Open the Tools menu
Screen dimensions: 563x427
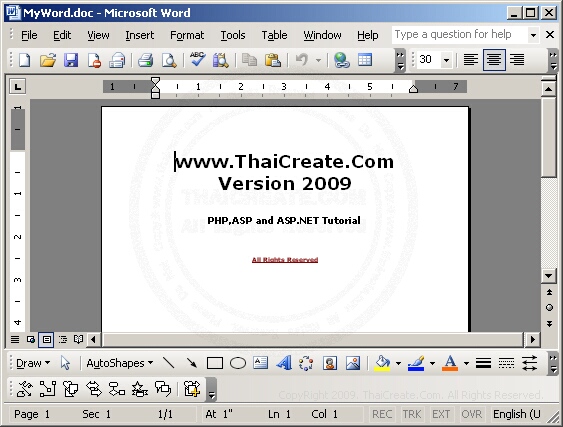tap(233, 35)
